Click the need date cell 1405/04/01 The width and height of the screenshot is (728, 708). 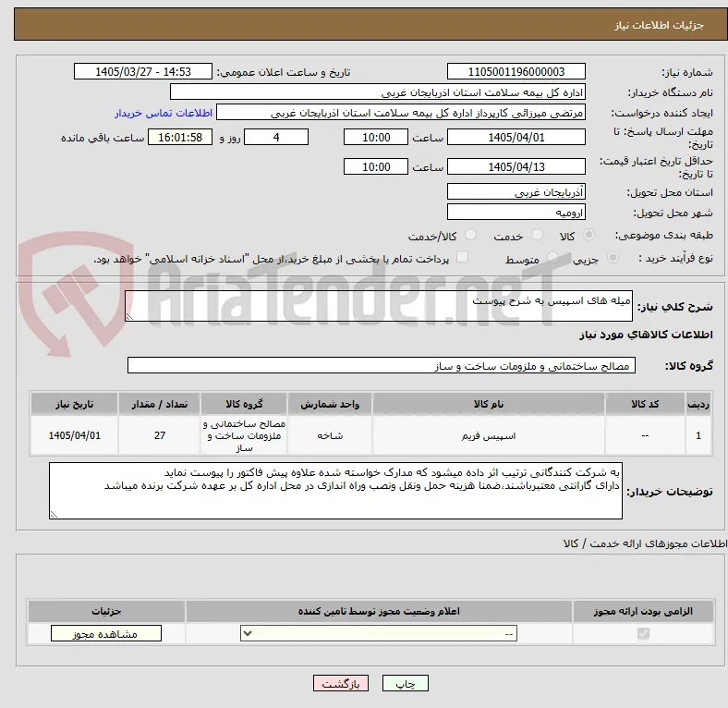click(74, 435)
